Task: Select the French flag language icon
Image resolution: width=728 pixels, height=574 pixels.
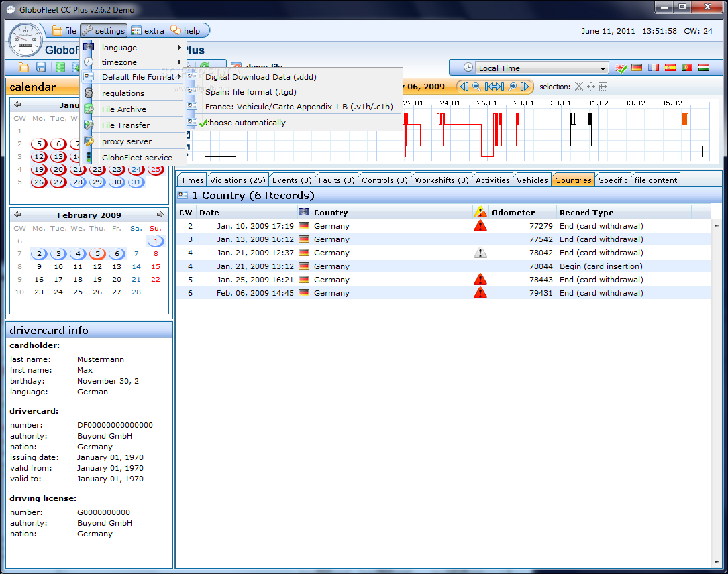Action: [x=654, y=68]
